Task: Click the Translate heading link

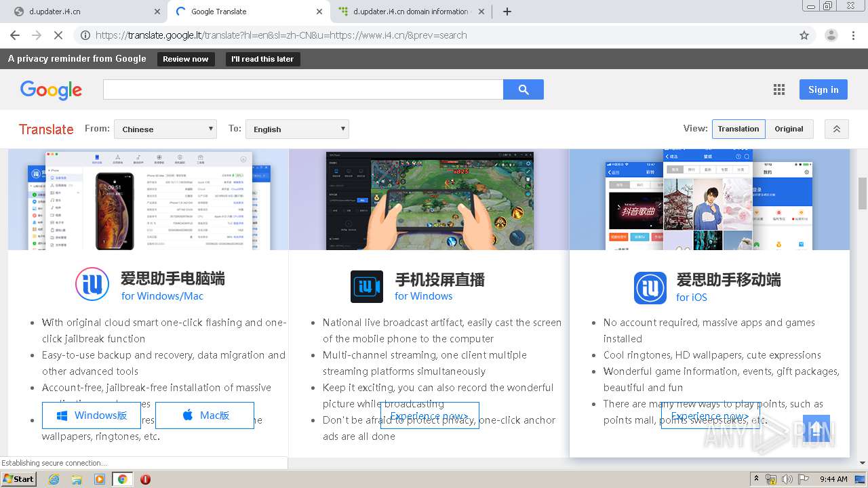Action: pyautogui.click(x=46, y=129)
